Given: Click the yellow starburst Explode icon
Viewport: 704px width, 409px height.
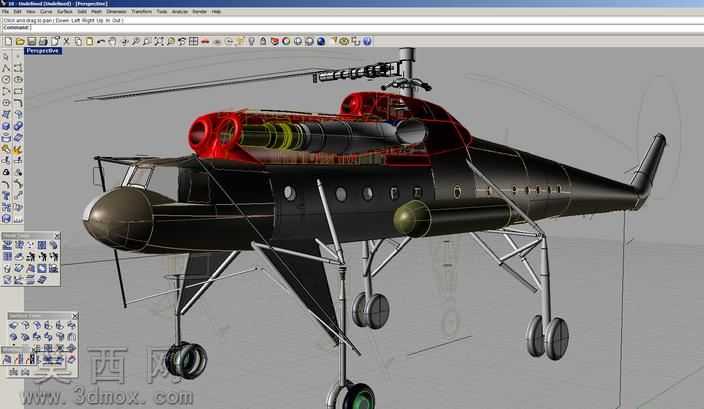Looking at the screenshot, I should click(18, 150).
